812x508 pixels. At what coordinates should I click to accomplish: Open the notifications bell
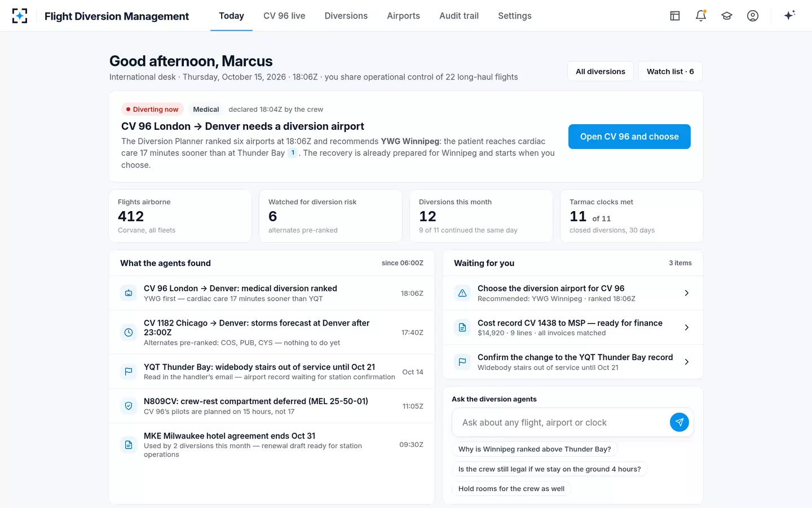[x=701, y=16]
